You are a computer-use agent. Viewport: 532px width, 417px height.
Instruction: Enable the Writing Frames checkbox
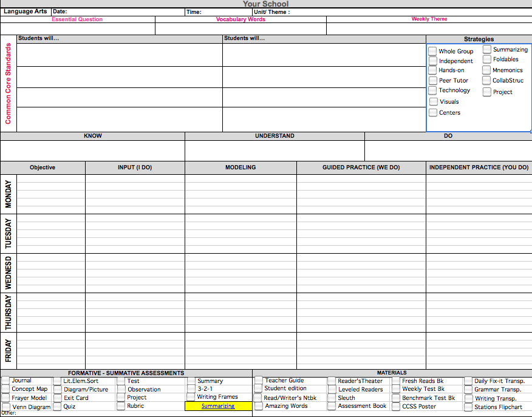click(x=191, y=396)
